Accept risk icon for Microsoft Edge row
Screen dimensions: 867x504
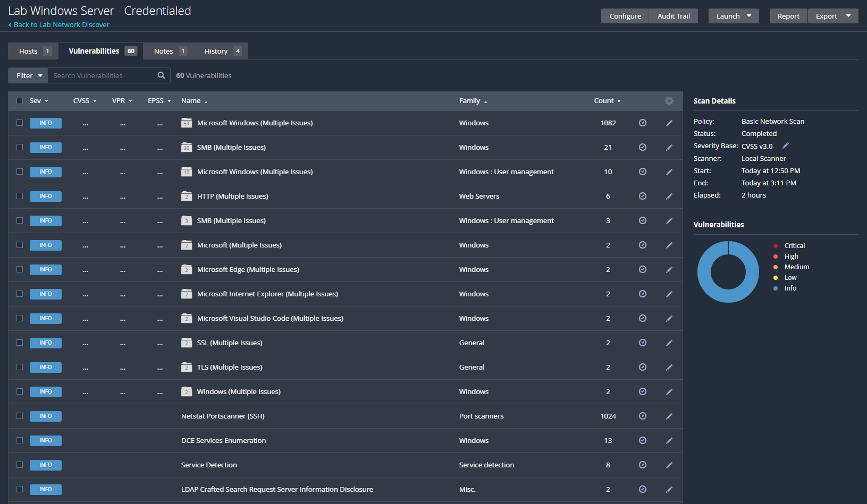(643, 269)
